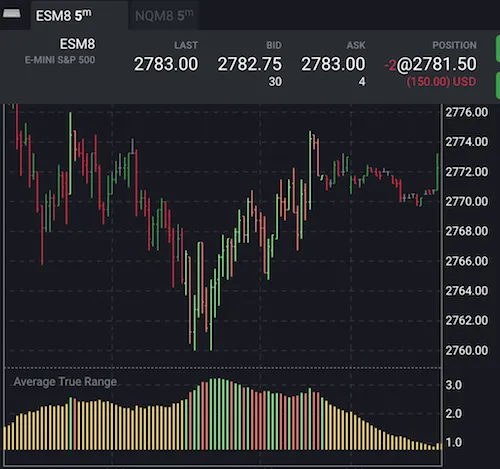Click the 2766.00 price axis label
The height and width of the screenshot is (469, 500).
pyautogui.click(x=467, y=261)
